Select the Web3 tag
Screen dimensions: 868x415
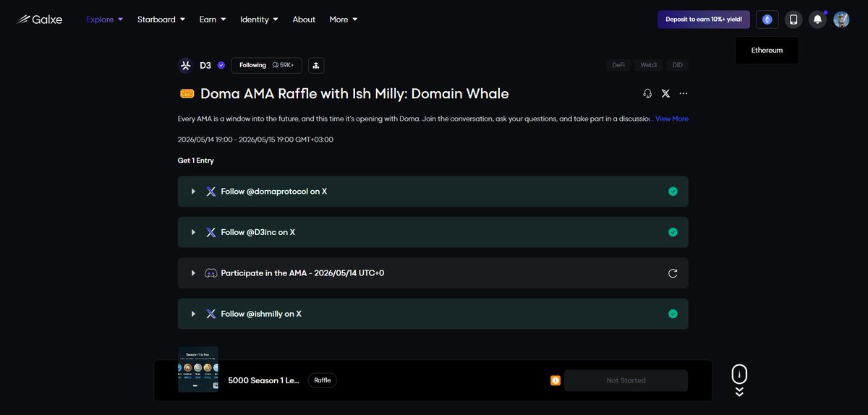[x=648, y=65]
